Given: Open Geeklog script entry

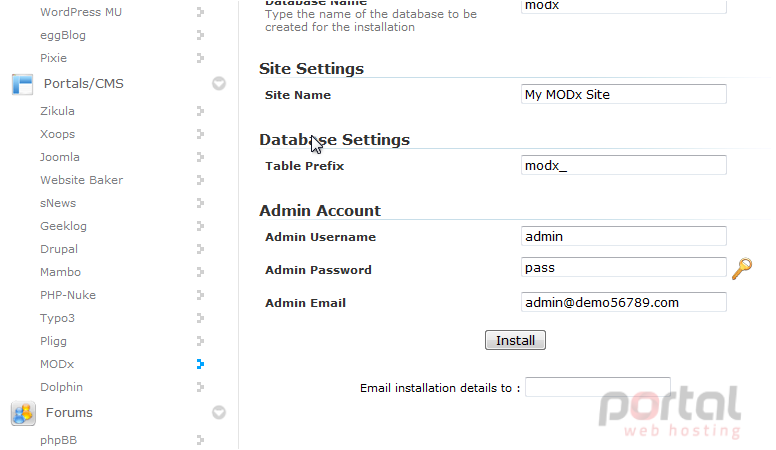Looking at the screenshot, I should point(63,226).
